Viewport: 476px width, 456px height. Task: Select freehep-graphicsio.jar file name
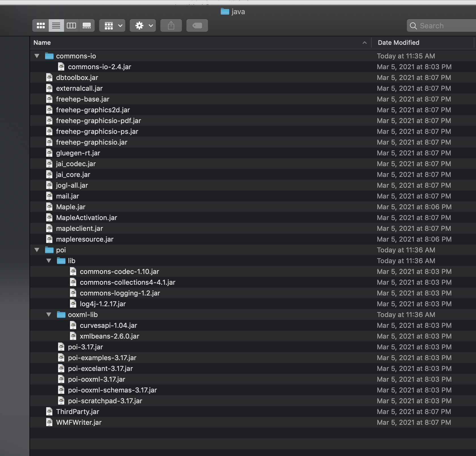coord(92,142)
